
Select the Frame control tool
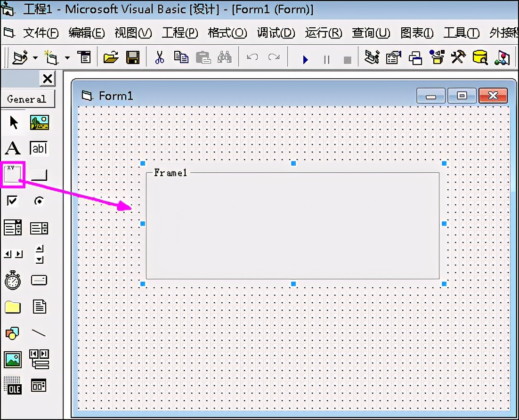13,174
